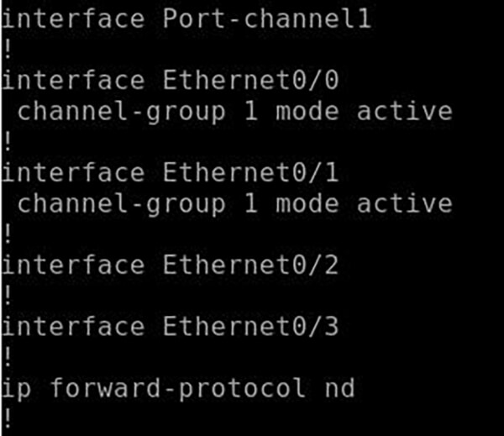This screenshot has height=436, width=504.
Task: Click the forward-protocol keyword
Action: pyautogui.click(x=178, y=388)
